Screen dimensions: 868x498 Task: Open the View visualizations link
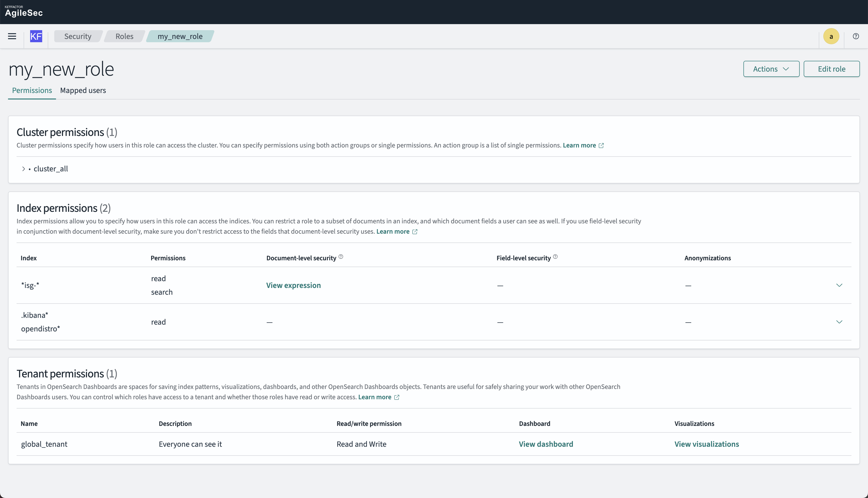tap(706, 444)
